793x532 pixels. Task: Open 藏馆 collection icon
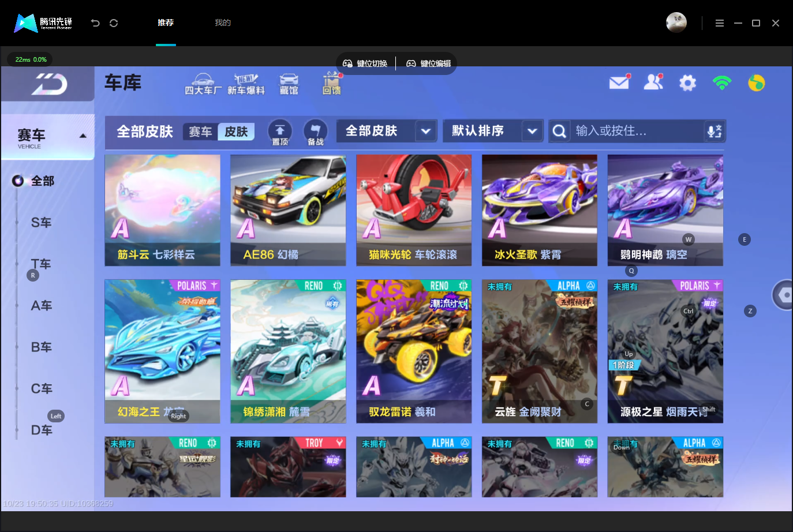pyautogui.click(x=289, y=84)
